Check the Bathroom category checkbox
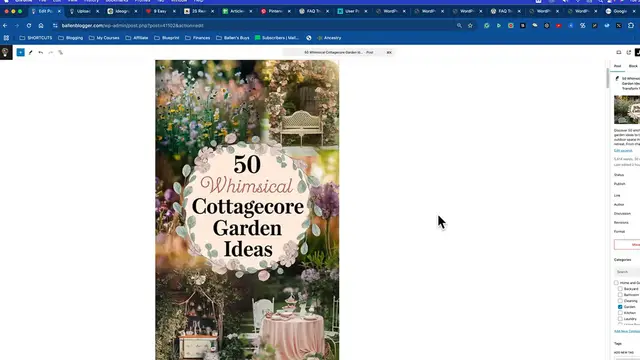The height and width of the screenshot is (360, 640). pyautogui.click(x=620, y=295)
